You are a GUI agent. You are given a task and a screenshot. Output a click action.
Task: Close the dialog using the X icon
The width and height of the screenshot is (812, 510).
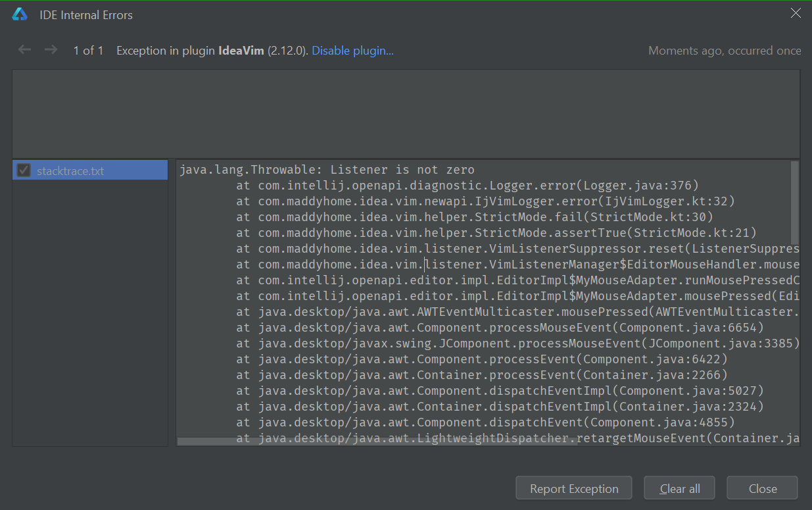click(796, 13)
